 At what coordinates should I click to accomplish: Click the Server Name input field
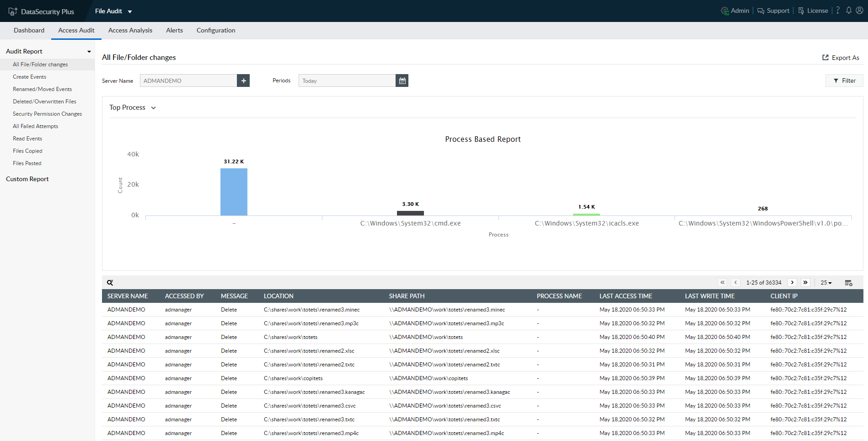188,81
